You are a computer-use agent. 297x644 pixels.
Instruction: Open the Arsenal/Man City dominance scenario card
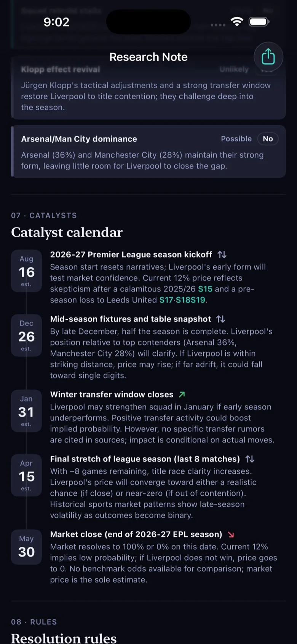[148, 151]
